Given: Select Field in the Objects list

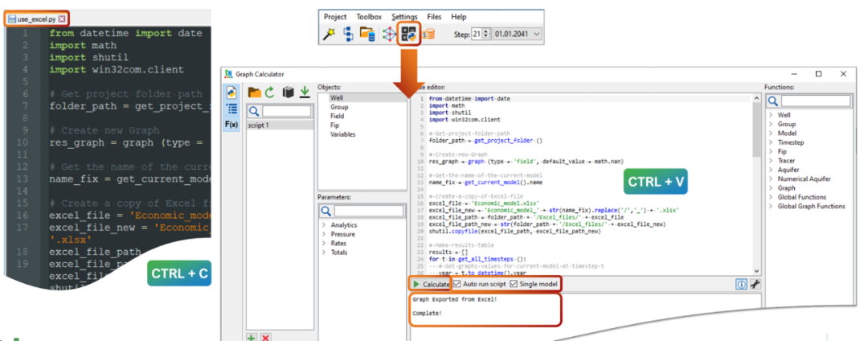Looking at the screenshot, I should 338,116.
